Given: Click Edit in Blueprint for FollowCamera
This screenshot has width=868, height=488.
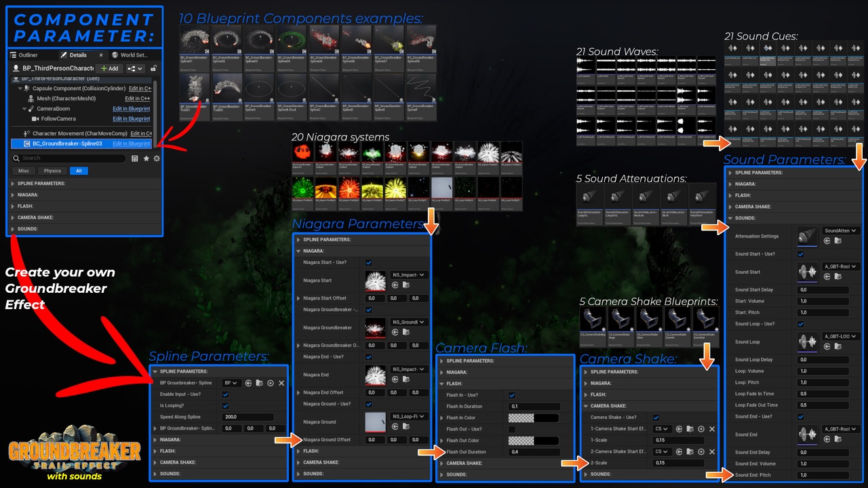Looking at the screenshot, I should (x=132, y=119).
